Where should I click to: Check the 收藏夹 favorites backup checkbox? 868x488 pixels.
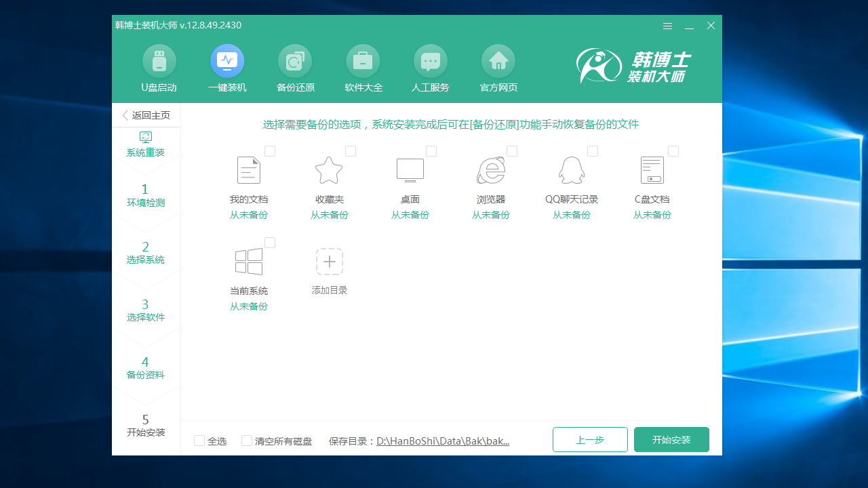[x=351, y=151]
